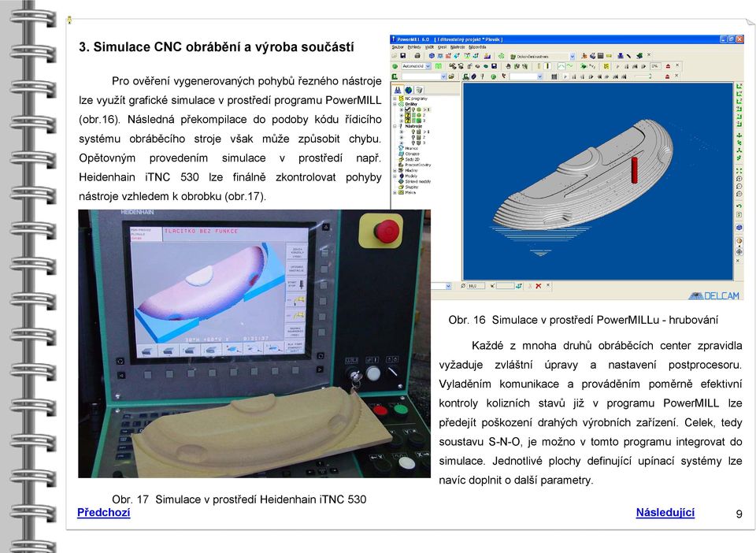Click the 0% progress field

[x=655, y=66]
